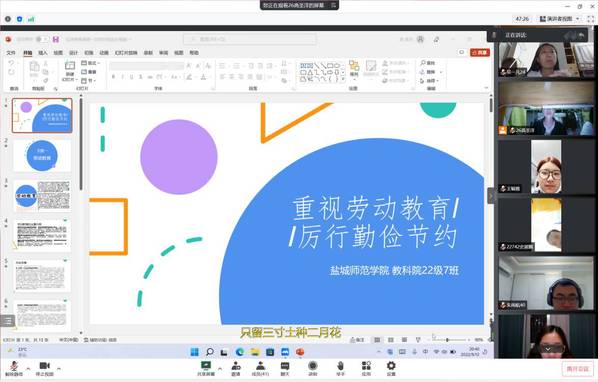Viewport: 598px width, 382px height.
Task: Click the purple save icon in PowerPoint
Action: 56,39
